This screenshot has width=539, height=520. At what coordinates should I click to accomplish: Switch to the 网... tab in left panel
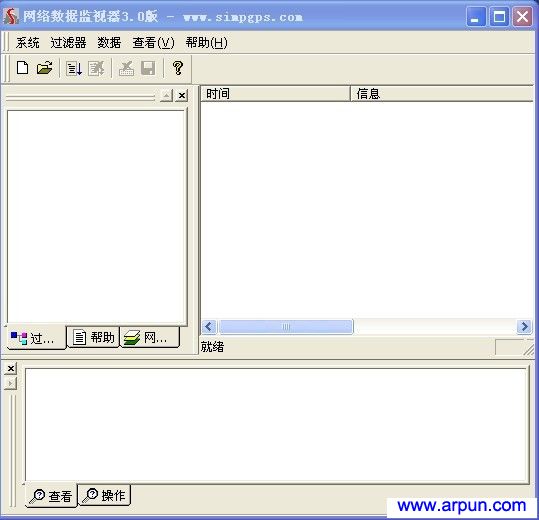tap(150, 337)
